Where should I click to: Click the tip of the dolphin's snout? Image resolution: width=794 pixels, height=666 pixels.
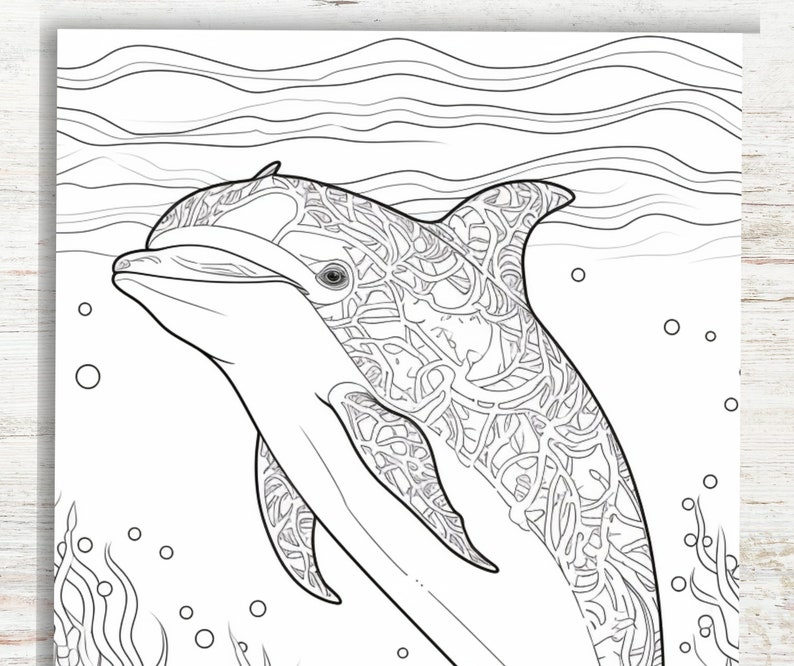[x=121, y=266]
